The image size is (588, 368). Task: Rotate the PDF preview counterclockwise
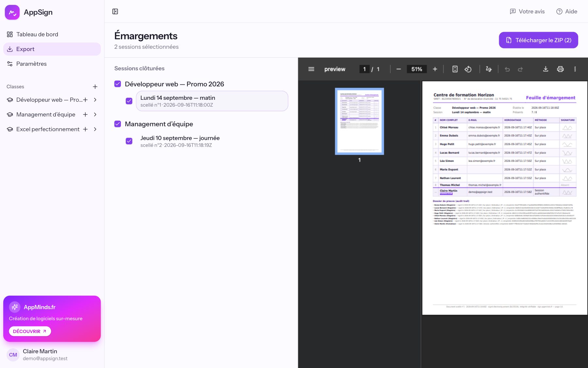468,69
